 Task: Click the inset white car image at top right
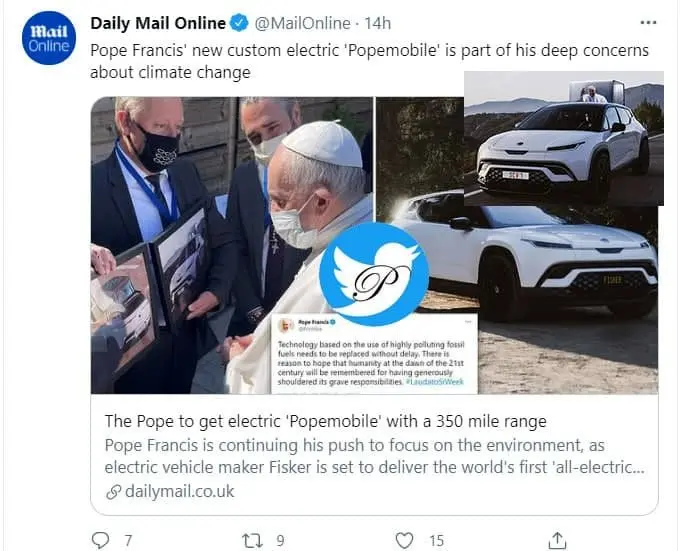tap(563, 140)
